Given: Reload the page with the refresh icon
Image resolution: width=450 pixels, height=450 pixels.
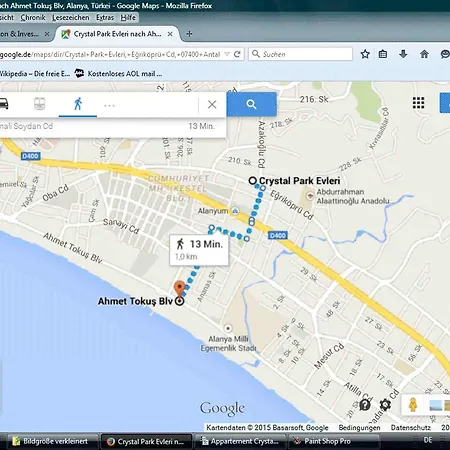Looking at the screenshot, I should [x=237, y=54].
